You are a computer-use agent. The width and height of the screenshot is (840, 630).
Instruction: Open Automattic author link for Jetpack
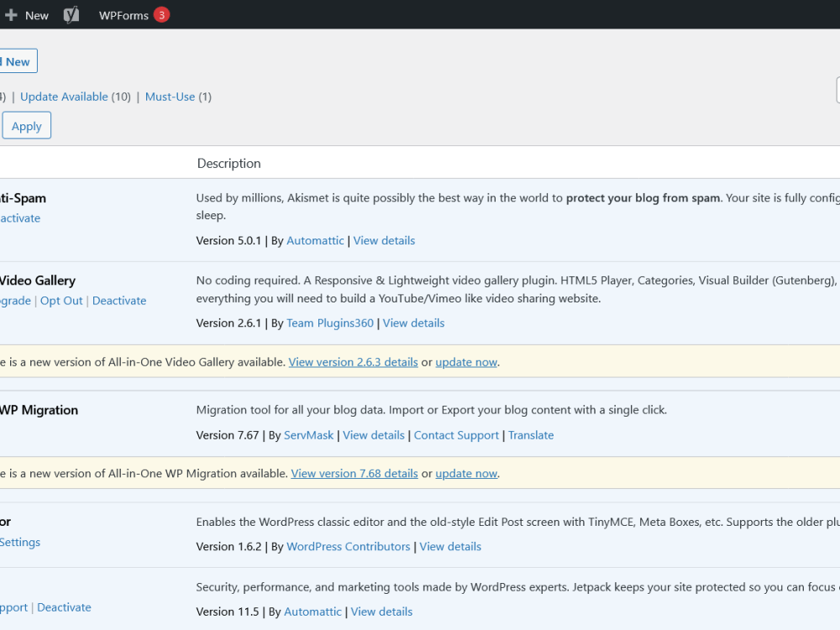coord(312,612)
